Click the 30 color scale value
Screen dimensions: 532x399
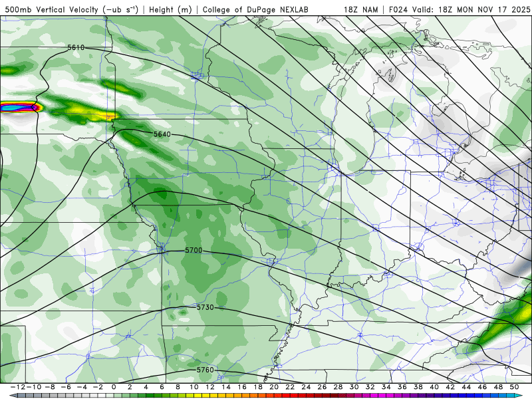354,387
